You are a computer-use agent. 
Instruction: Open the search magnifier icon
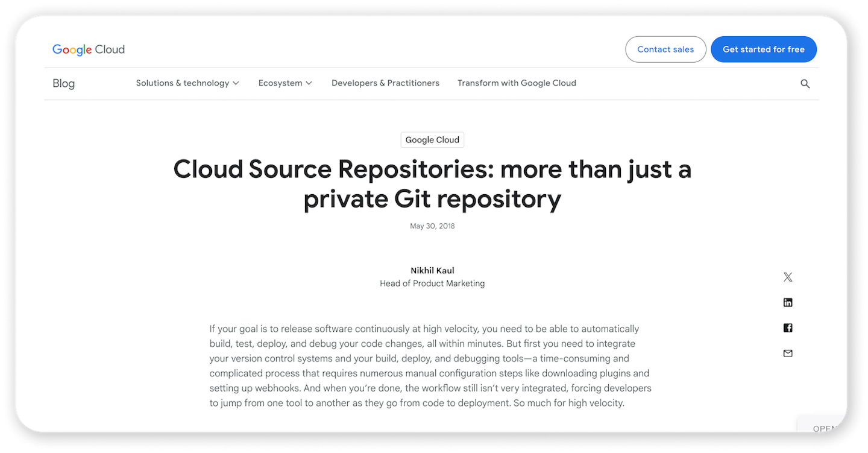pyautogui.click(x=805, y=84)
